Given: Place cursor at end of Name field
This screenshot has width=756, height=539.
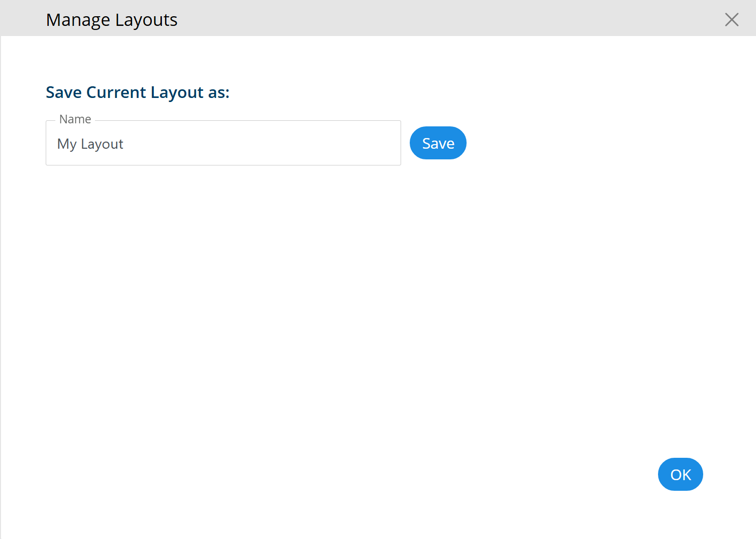Looking at the screenshot, I should [x=254, y=144].
